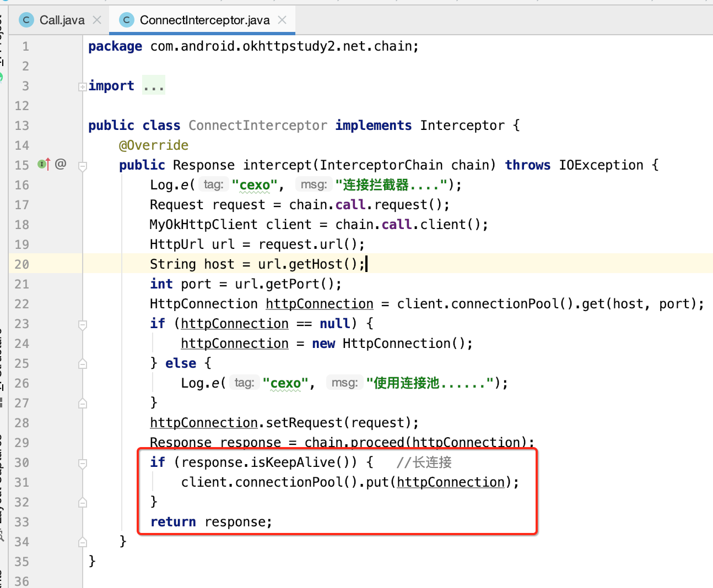The width and height of the screenshot is (713, 588).
Task: Click request.url() call on line 19
Action: (x=307, y=244)
